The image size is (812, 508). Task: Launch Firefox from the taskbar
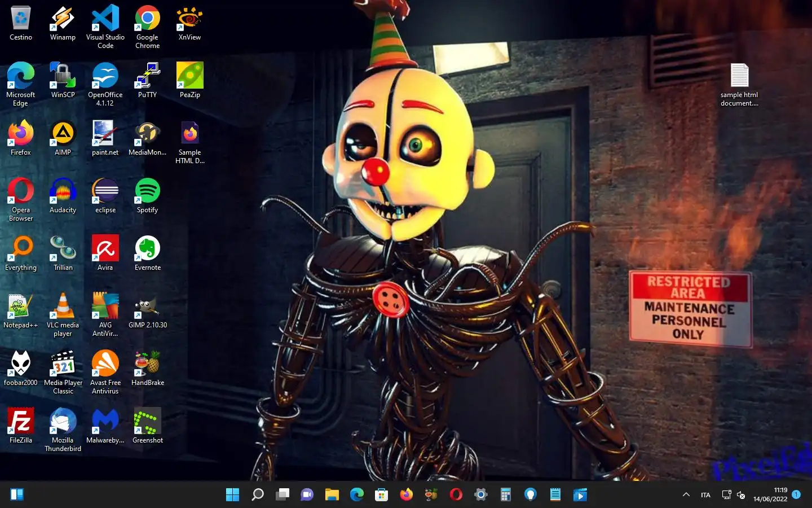coord(406,495)
